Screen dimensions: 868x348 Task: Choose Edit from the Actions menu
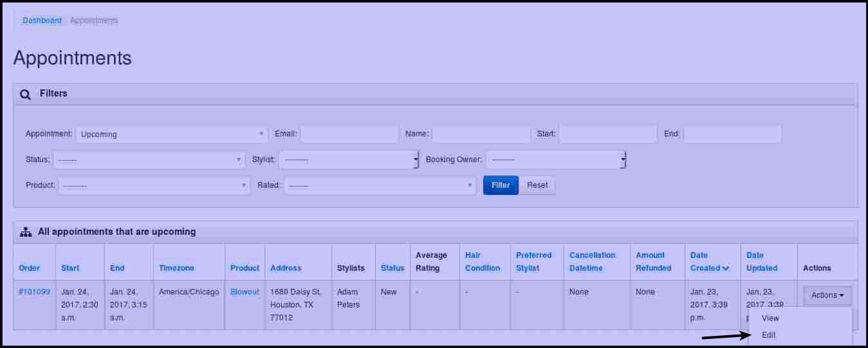coord(769,335)
